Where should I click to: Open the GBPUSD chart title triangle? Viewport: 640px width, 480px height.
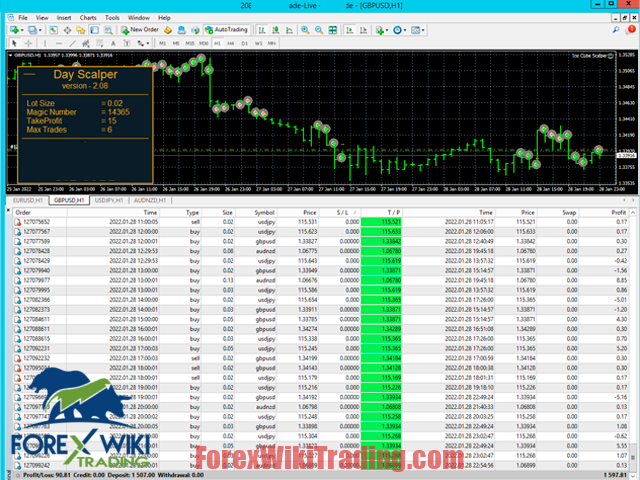11,55
